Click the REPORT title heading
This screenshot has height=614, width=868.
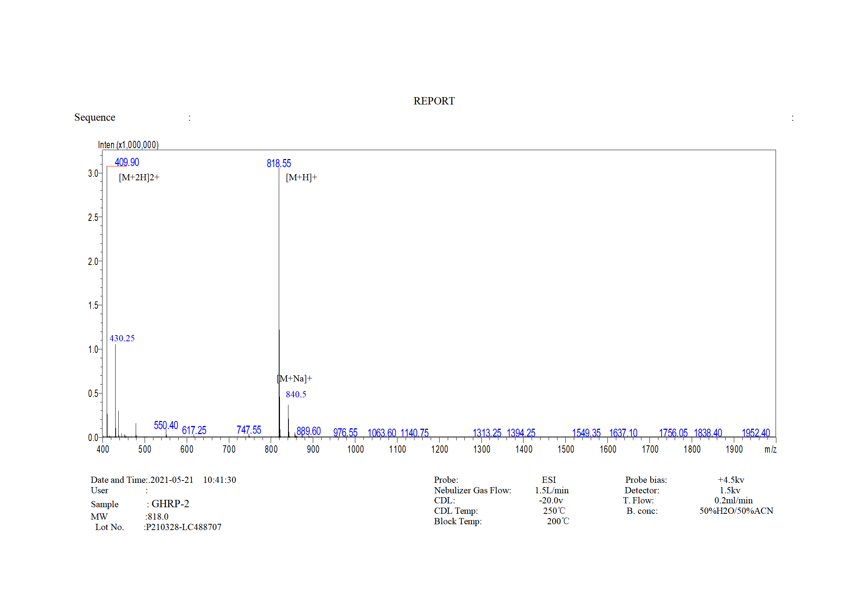(434, 101)
